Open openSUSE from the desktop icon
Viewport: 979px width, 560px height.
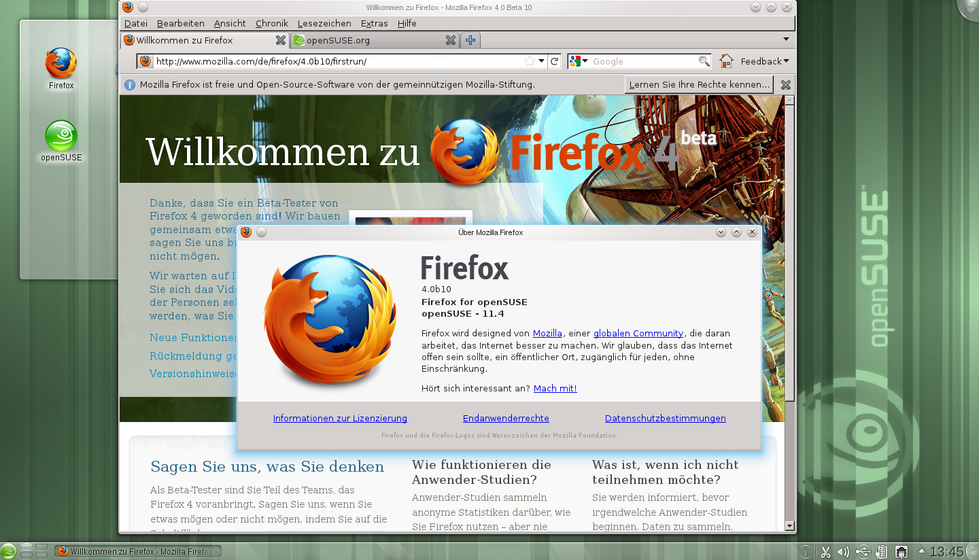(60, 136)
